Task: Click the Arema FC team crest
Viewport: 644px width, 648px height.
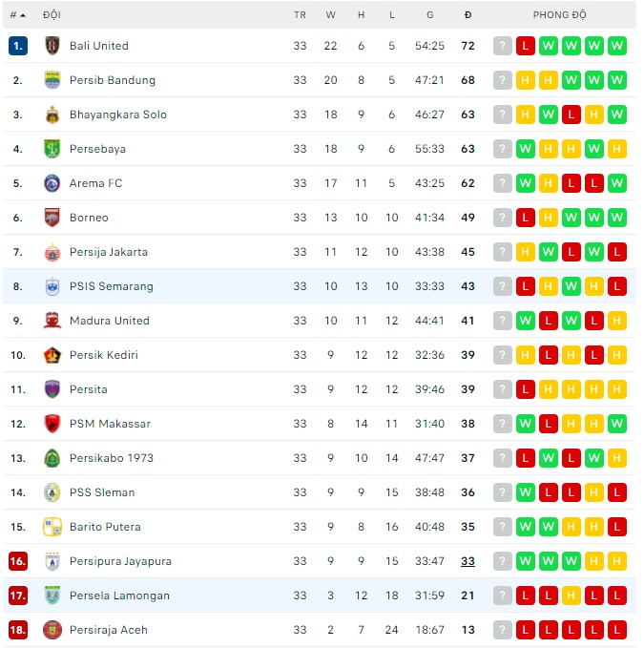Action: point(52,183)
